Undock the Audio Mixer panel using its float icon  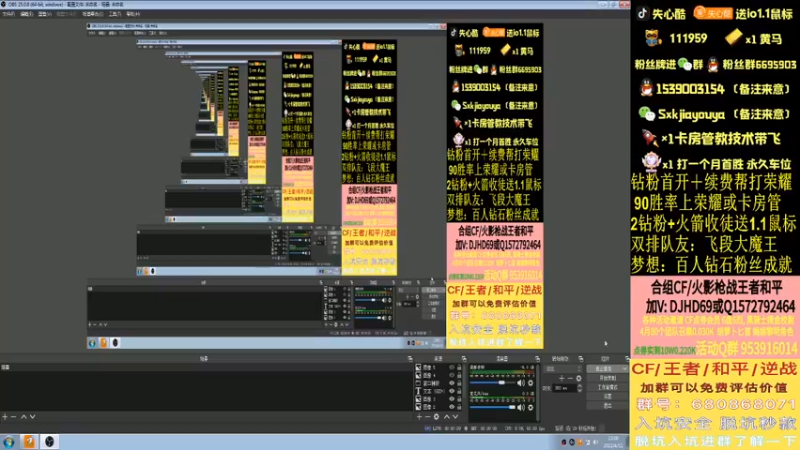(537, 359)
